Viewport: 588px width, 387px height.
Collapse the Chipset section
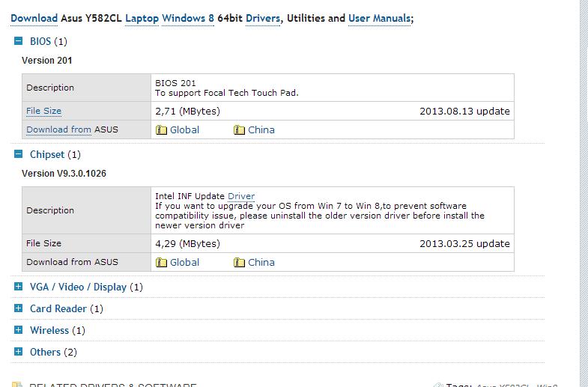click(x=19, y=155)
